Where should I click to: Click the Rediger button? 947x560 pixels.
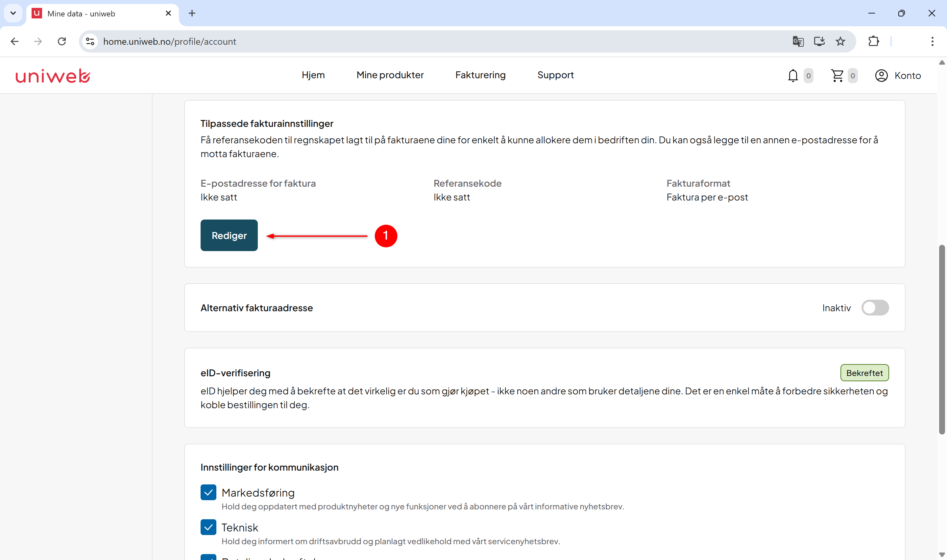229,236
